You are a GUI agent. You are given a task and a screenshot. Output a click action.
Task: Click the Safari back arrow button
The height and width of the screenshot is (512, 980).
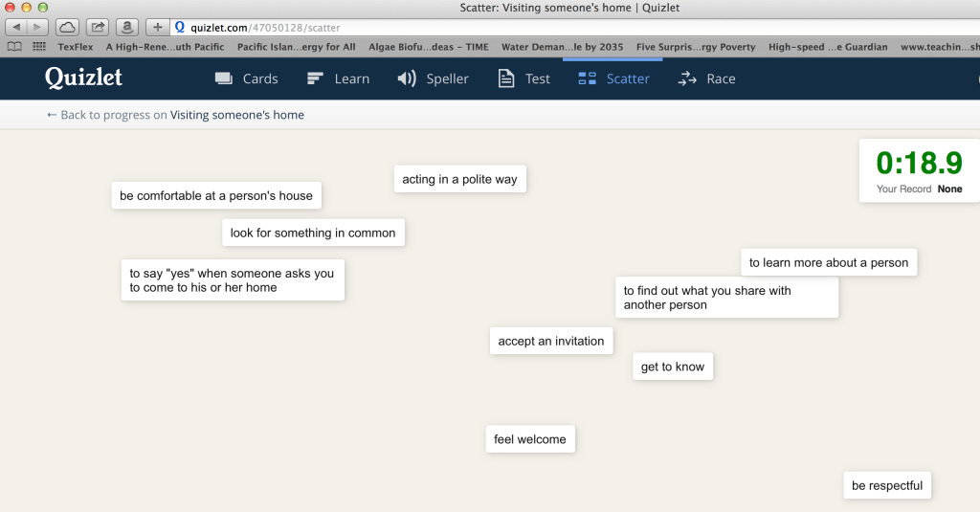coord(16,27)
